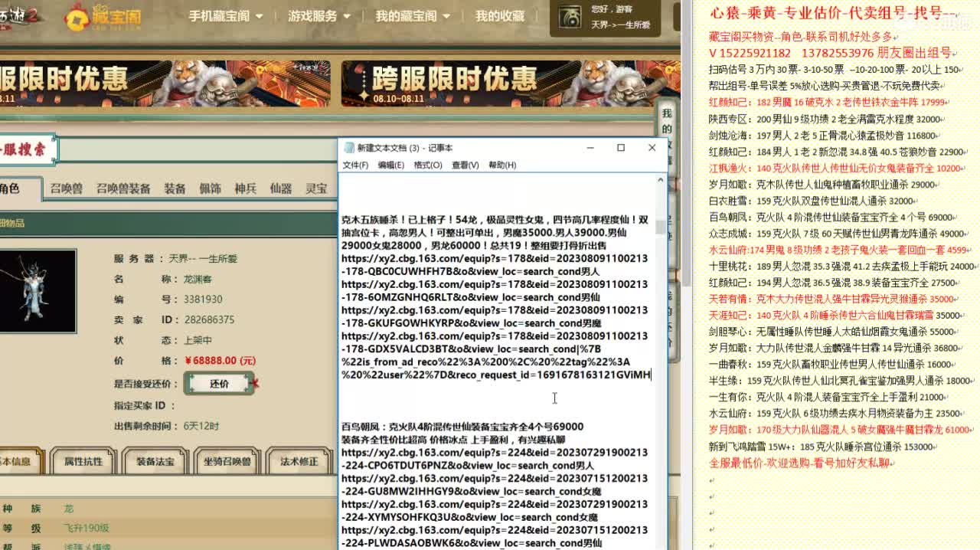Click the 还价 bargain button
980x550 pixels.
point(219,383)
